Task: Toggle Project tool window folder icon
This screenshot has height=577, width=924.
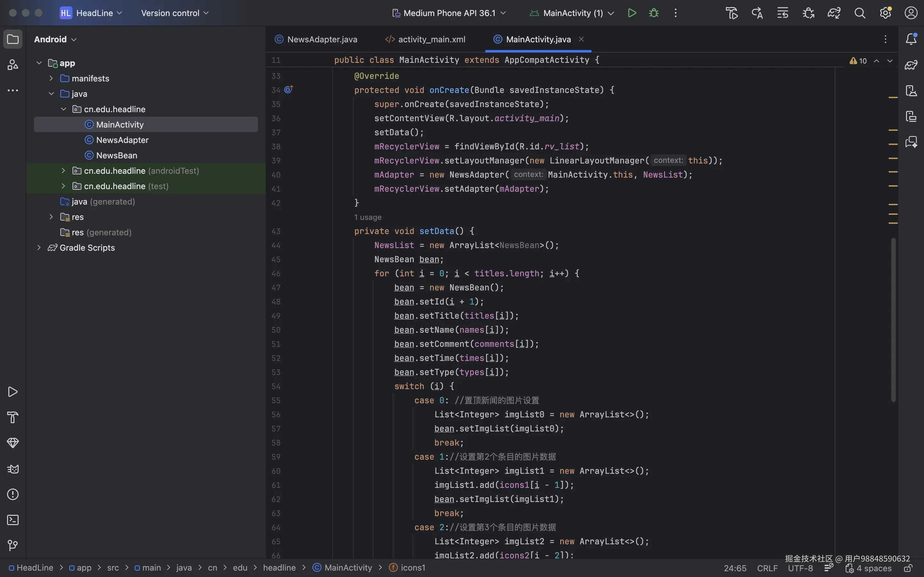Action: (x=13, y=39)
